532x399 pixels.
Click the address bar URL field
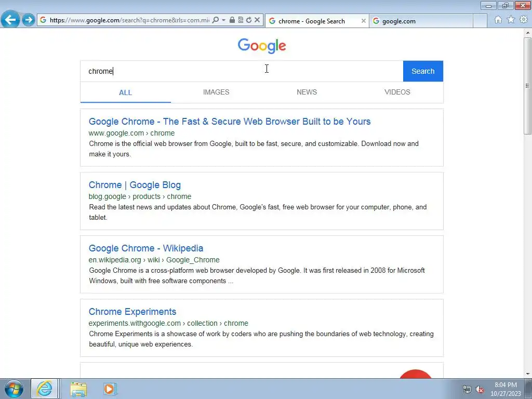tap(129, 20)
